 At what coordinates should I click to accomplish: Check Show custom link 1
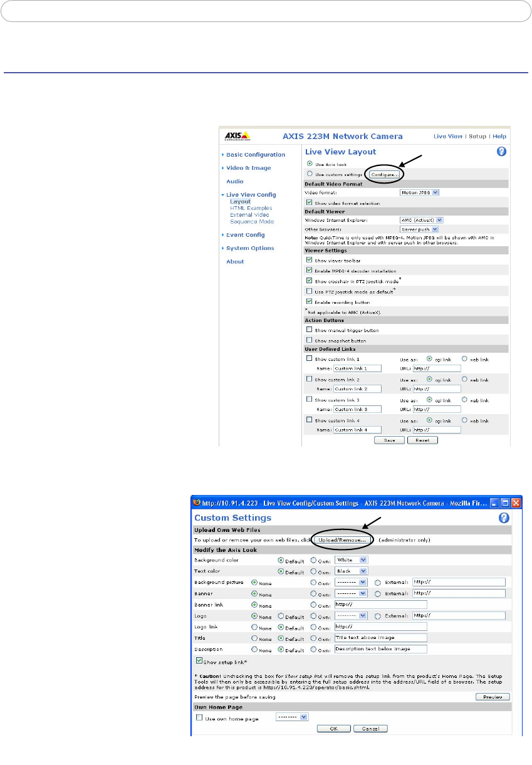310,359
